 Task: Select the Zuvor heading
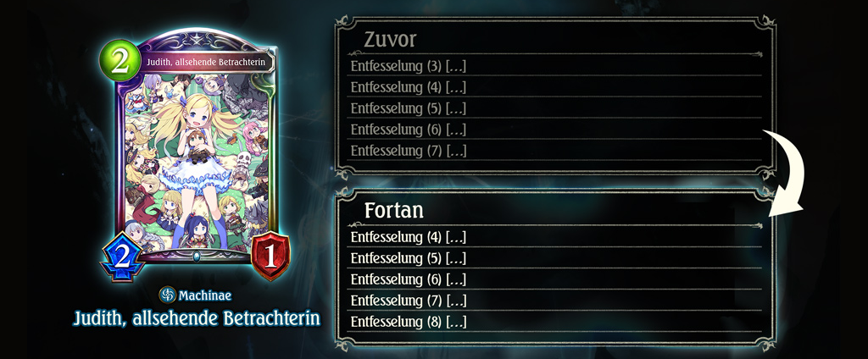(x=390, y=39)
